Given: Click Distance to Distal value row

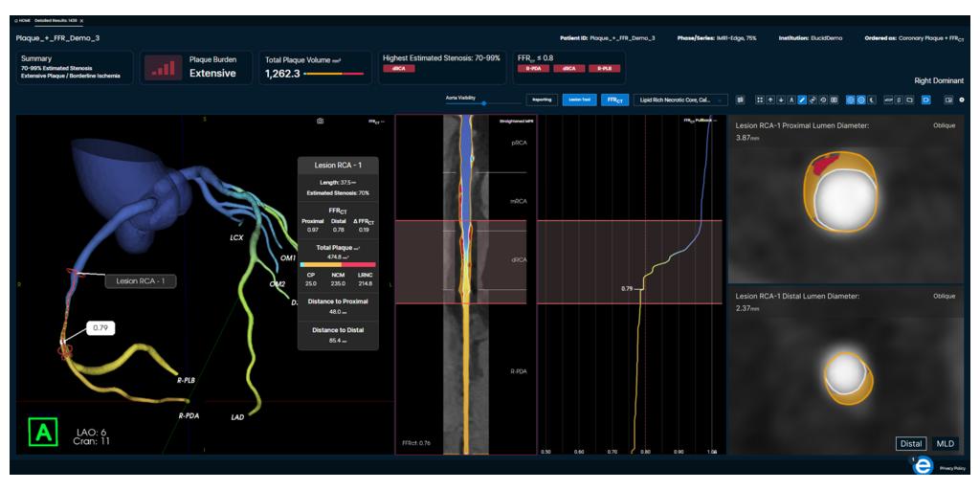Looking at the screenshot, I should (x=338, y=340).
